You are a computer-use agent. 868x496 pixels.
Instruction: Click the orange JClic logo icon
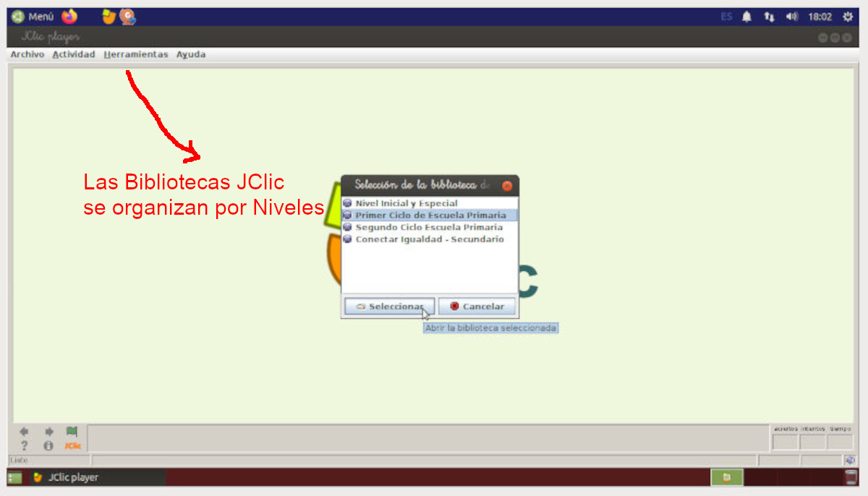[x=72, y=446]
